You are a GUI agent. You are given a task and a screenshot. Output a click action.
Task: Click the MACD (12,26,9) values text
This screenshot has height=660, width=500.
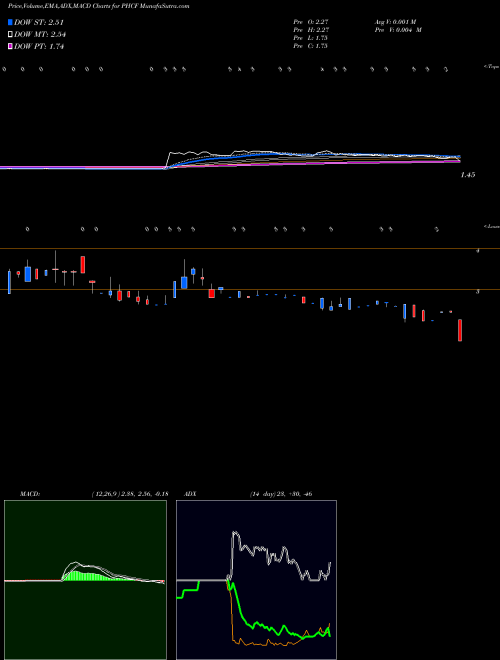tap(130, 494)
